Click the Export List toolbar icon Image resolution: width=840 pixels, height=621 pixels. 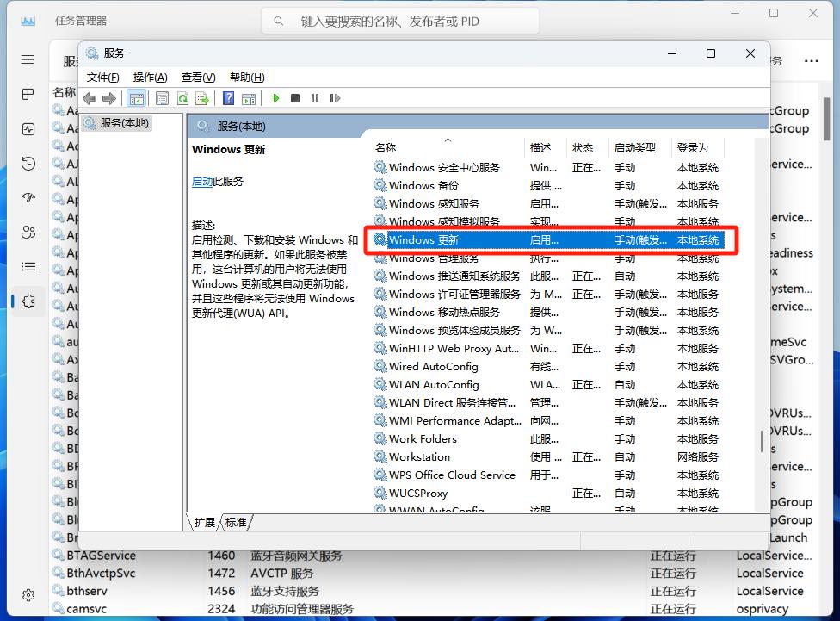point(202,99)
